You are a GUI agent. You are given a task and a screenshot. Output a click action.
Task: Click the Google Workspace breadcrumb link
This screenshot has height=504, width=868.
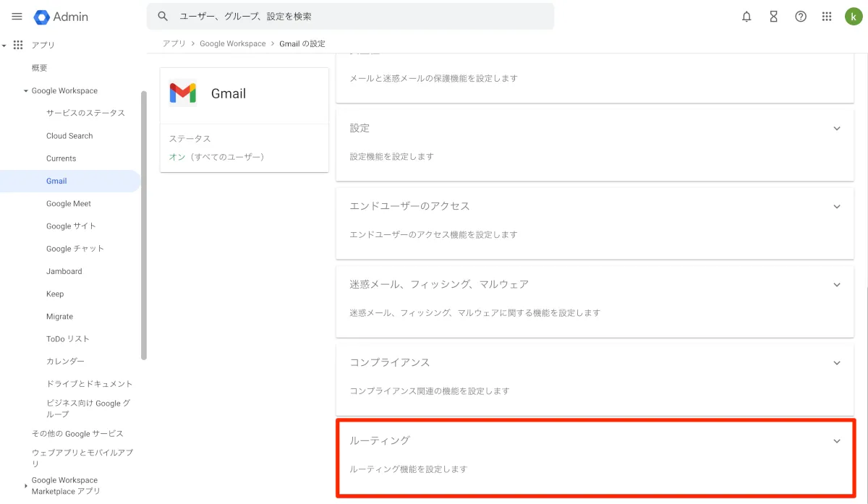tap(233, 43)
